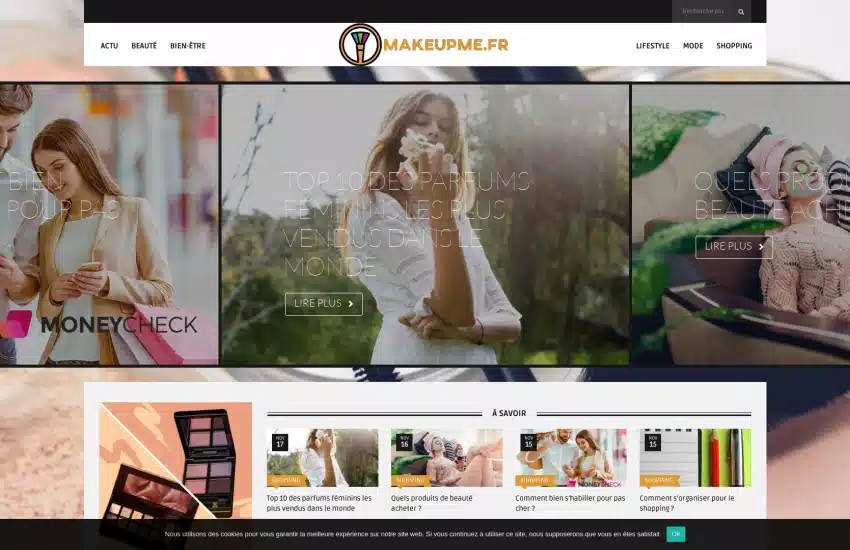Open the BEAUTÉ menu item
This screenshot has width=850, height=550.
click(144, 46)
